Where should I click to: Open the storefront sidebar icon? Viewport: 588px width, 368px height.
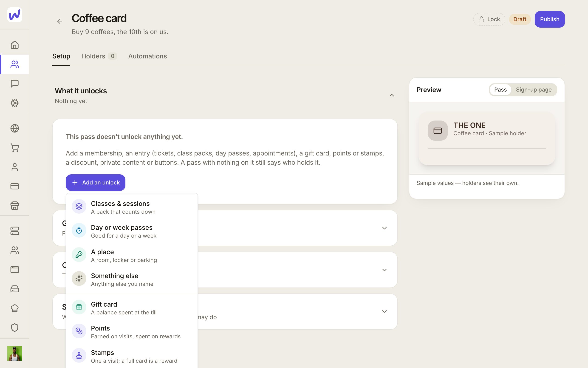pyautogui.click(x=14, y=206)
